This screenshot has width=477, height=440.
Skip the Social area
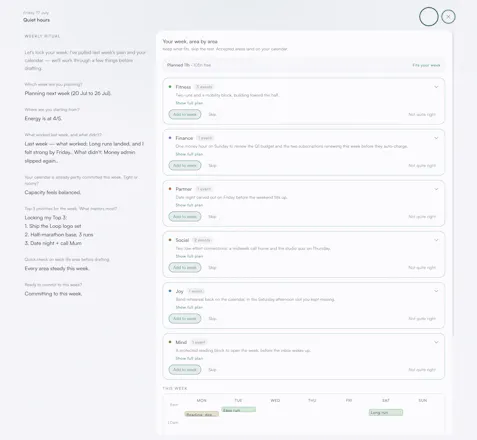click(x=212, y=268)
